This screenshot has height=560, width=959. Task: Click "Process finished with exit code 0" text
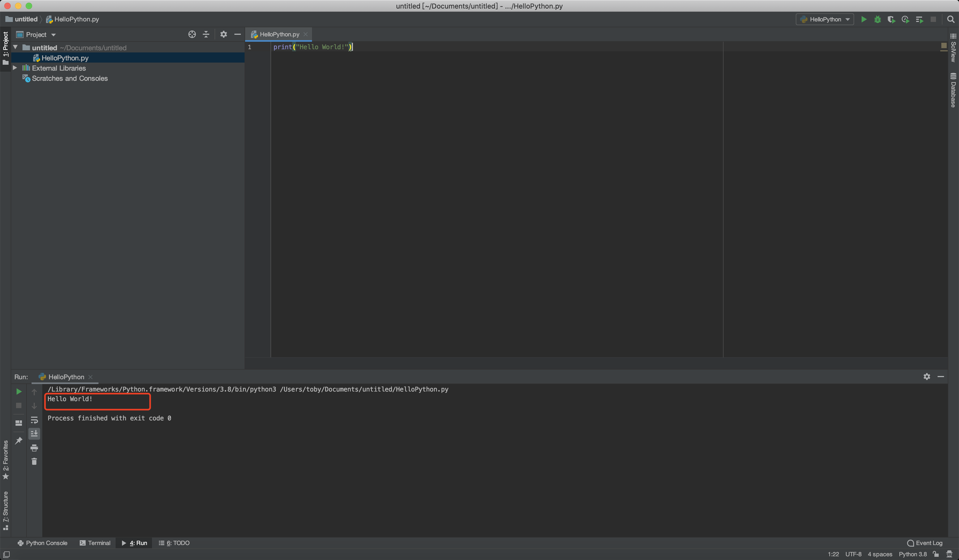coord(109,418)
